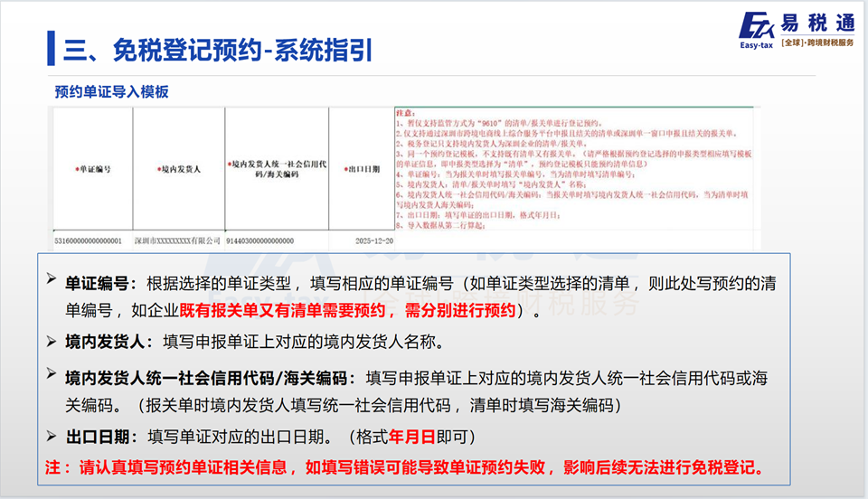This screenshot has width=868, height=499.
Task: Click the arrow bullet before 境内发货人统一社会信用代码/海关编码
Action: (52, 376)
